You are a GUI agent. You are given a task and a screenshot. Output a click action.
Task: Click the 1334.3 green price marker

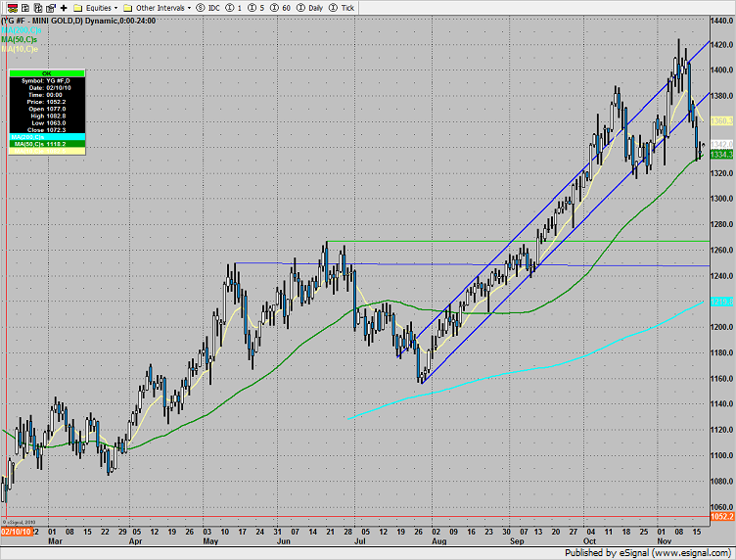[722, 155]
